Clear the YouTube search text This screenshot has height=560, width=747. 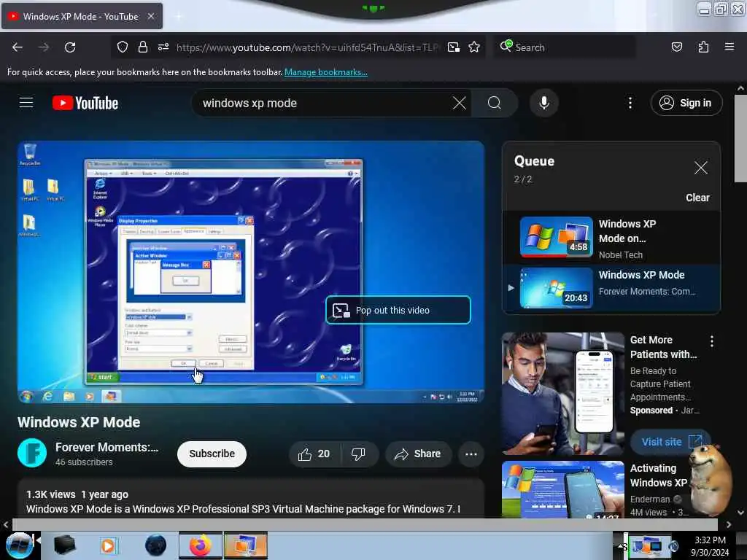(x=460, y=103)
